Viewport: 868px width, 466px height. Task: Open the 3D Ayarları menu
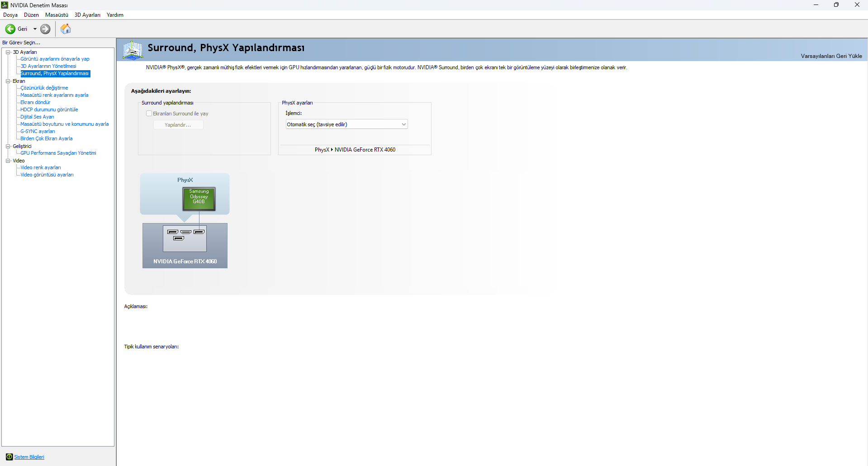(87, 15)
